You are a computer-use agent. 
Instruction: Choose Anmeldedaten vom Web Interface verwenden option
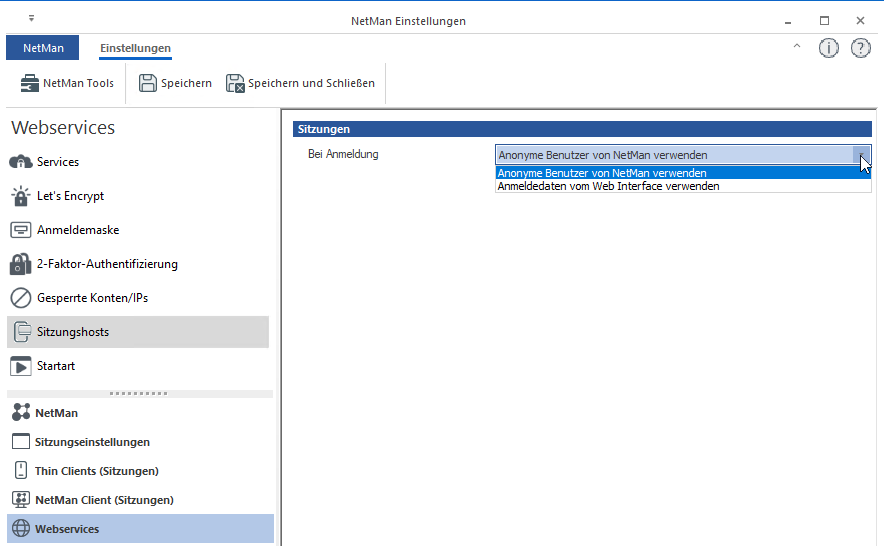click(x=683, y=186)
